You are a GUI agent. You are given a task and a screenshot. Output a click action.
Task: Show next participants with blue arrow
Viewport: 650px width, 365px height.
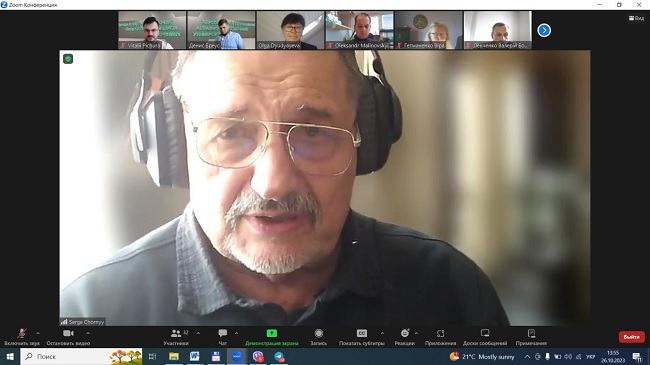pyautogui.click(x=544, y=30)
